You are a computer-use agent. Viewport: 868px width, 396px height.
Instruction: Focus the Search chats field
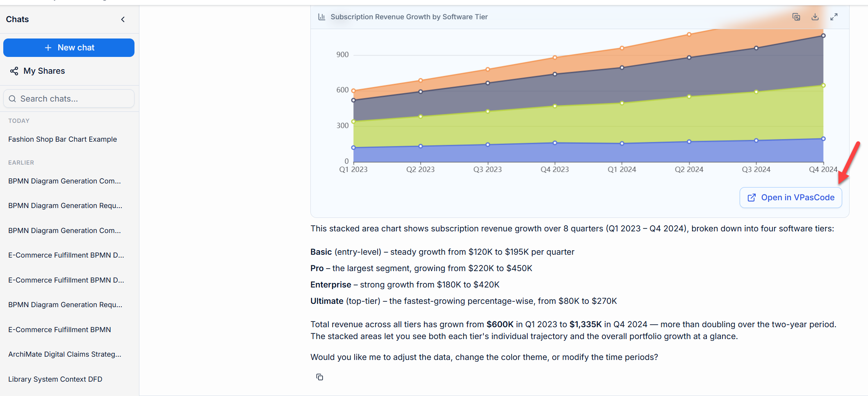69,99
